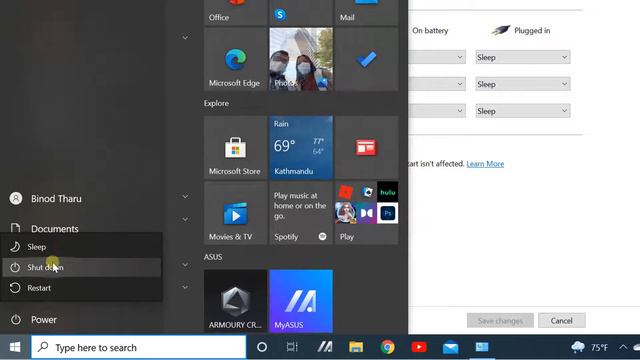Open the Microsoft Store tile
This screenshot has height=360, width=640.
click(236, 147)
